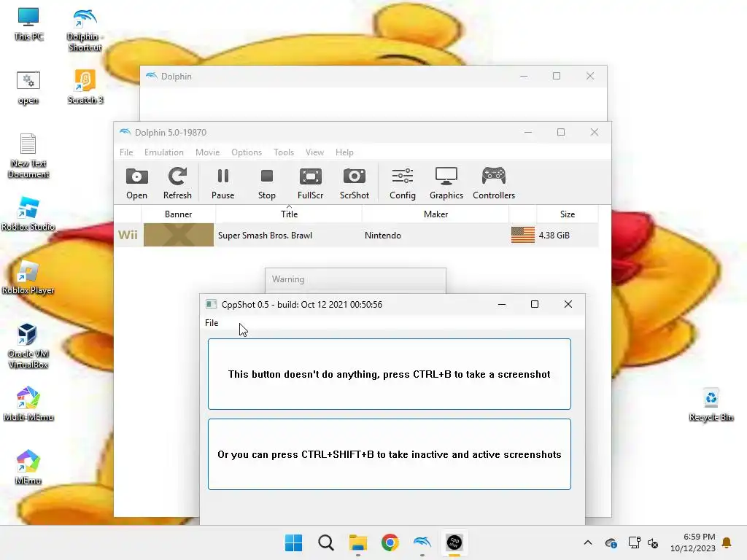Image resolution: width=747 pixels, height=560 pixels.
Task: Select This PC desktop icon
Action: 28,25
